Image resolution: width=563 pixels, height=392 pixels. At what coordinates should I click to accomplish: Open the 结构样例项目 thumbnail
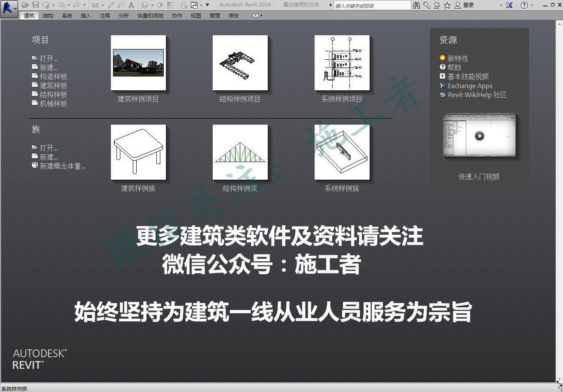point(240,63)
